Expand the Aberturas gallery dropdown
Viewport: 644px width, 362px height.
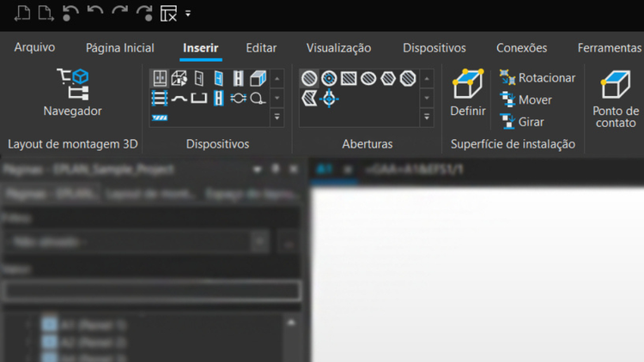coord(427,118)
